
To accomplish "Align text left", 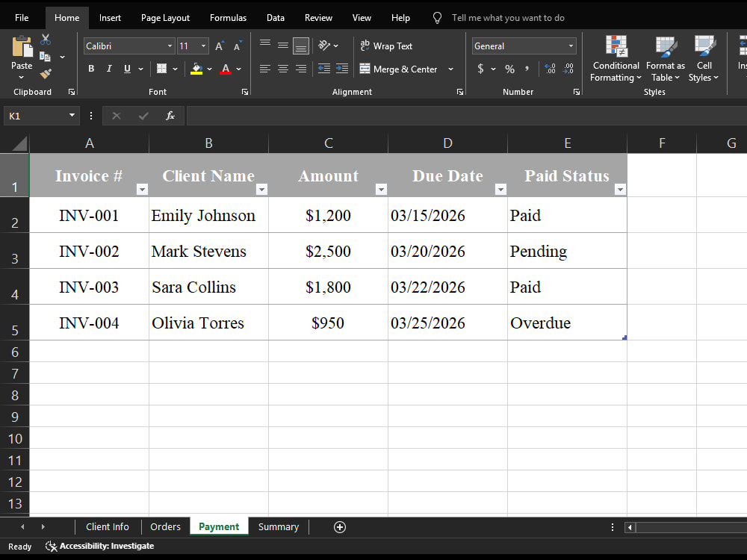I will point(265,69).
